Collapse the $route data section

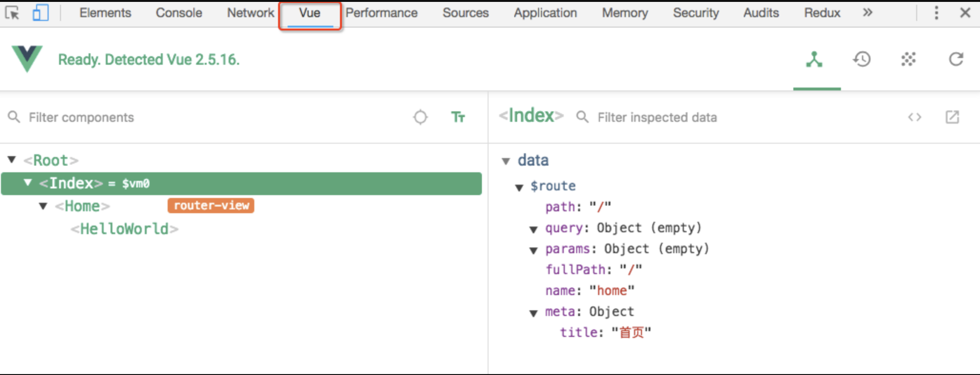pyautogui.click(x=520, y=187)
